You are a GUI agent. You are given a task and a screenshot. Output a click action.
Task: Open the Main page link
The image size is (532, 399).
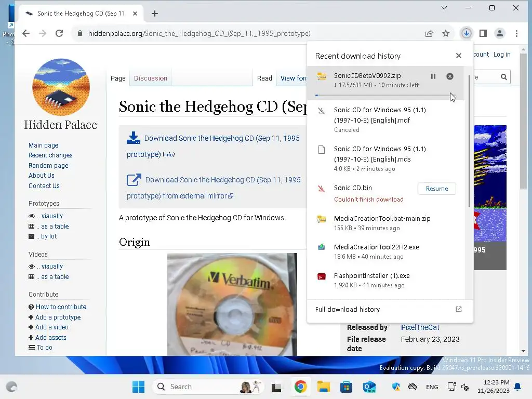[x=44, y=145]
